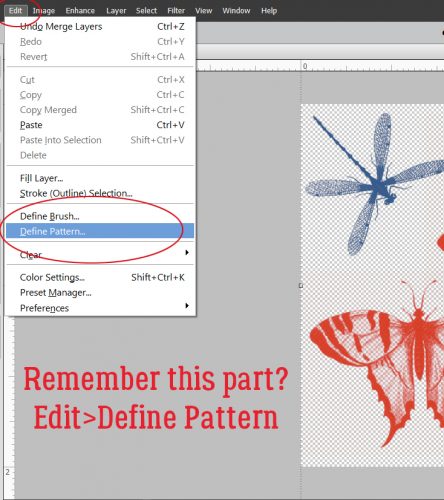Click the highlighted Define Pattern item

(x=100, y=231)
